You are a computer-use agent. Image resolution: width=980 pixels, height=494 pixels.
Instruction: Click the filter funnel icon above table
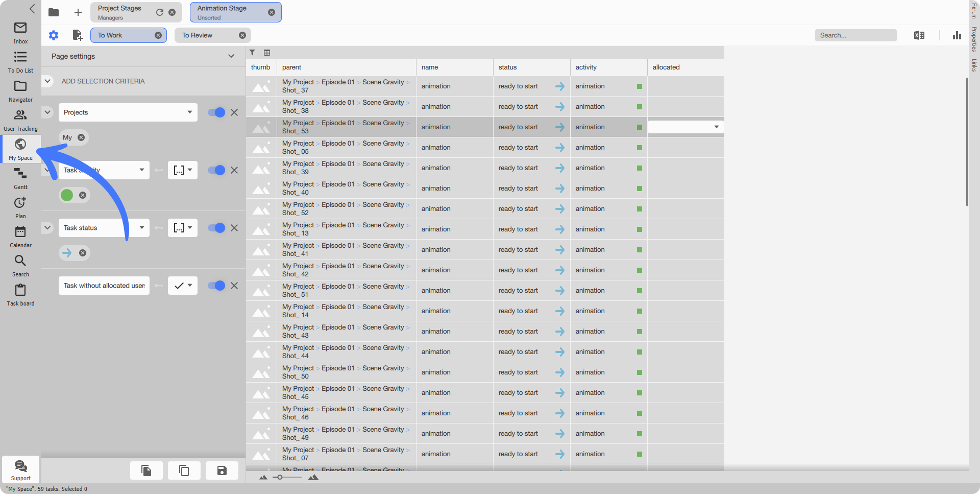click(x=252, y=53)
